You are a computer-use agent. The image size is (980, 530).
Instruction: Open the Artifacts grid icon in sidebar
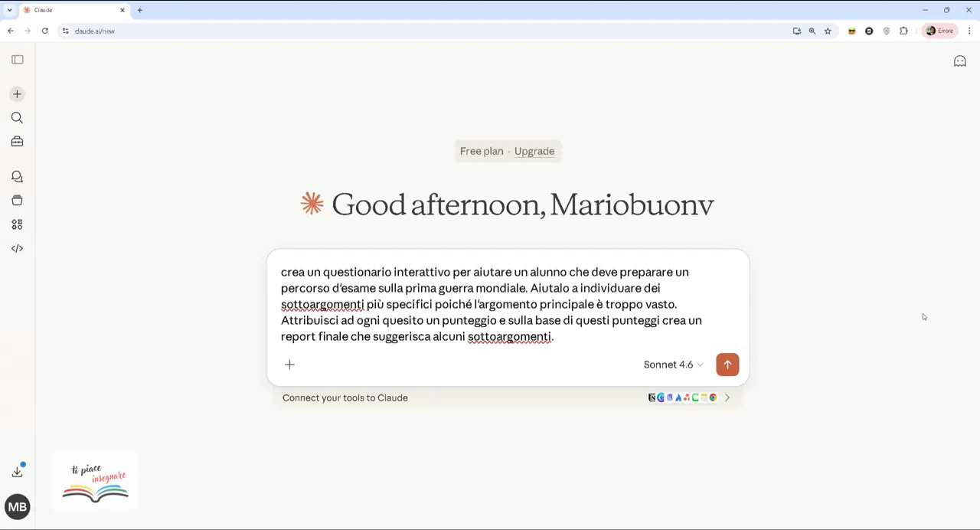pos(17,224)
